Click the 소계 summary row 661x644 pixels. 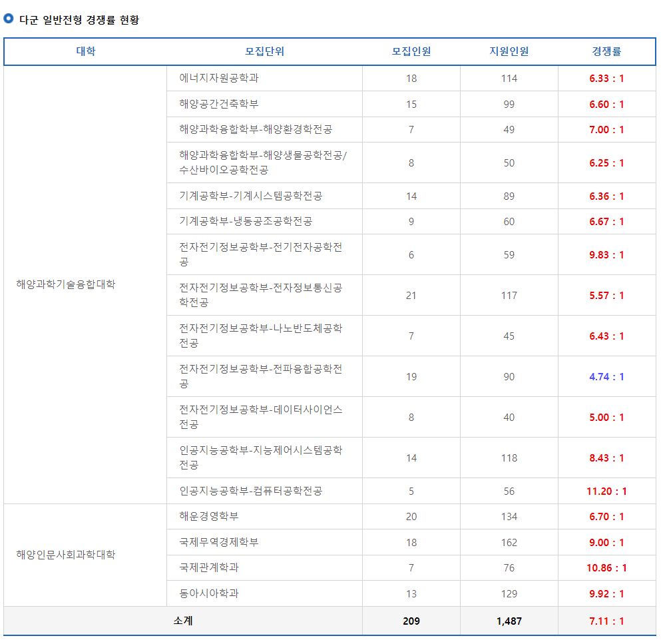[x=182, y=619]
